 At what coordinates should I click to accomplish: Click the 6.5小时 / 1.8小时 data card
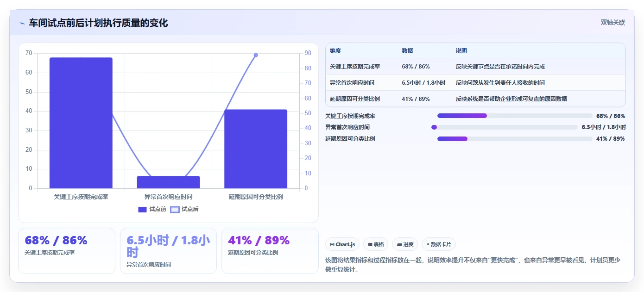[168, 251]
